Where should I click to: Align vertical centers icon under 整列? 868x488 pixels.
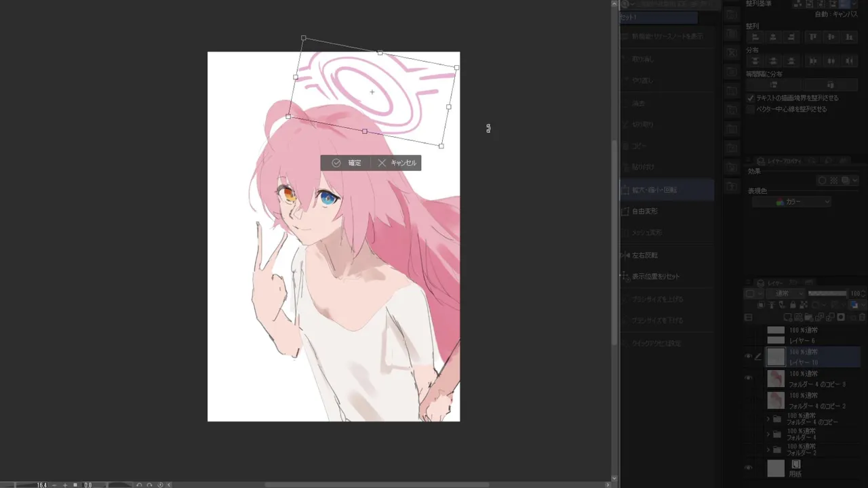click(831, 37)
